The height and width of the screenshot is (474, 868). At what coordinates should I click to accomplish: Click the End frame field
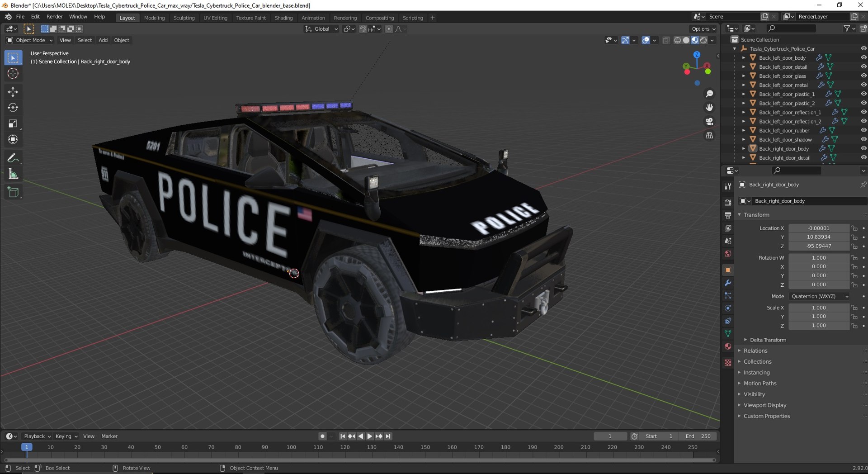tap(698, 436)
